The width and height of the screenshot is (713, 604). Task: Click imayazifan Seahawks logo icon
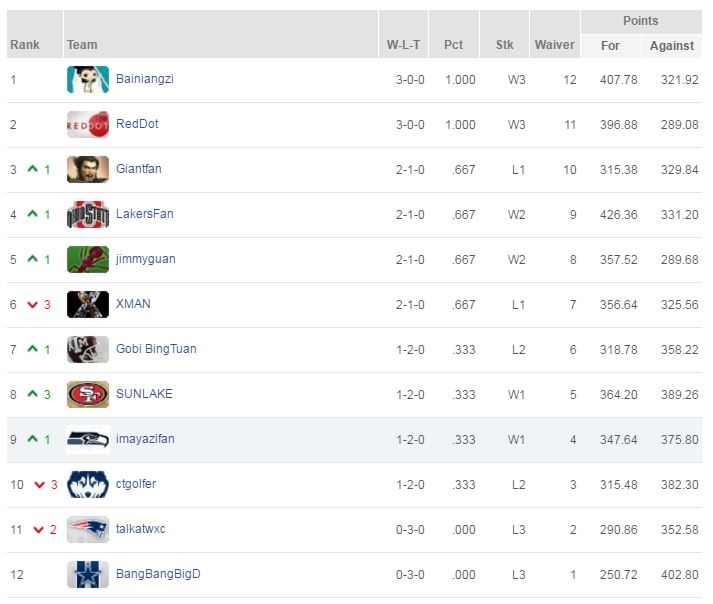(x=87, y=440)
